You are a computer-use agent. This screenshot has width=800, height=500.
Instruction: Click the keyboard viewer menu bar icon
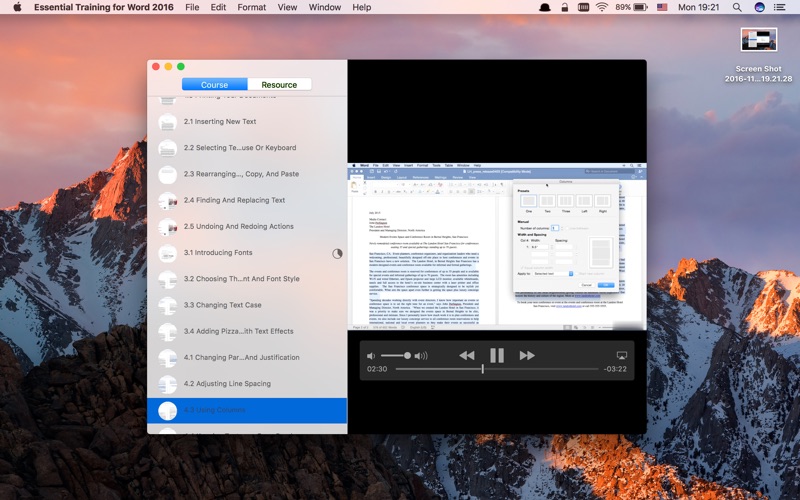(583, 7)
